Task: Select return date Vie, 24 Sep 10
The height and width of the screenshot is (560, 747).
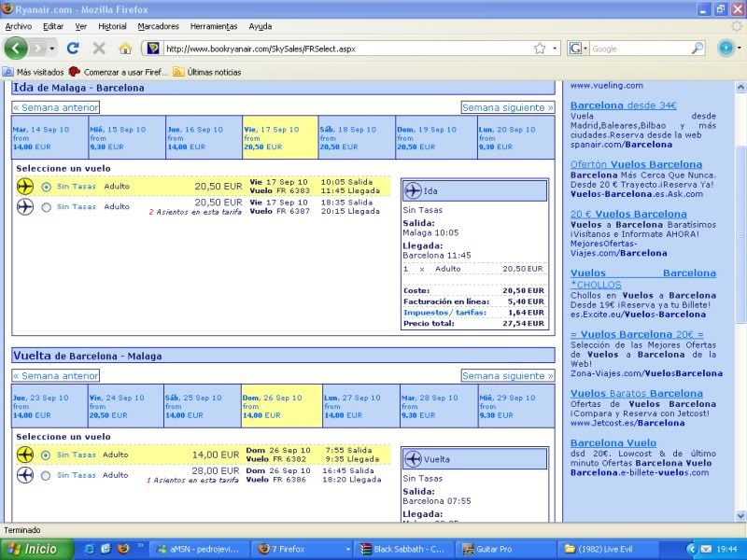Action: pos(126,406)
